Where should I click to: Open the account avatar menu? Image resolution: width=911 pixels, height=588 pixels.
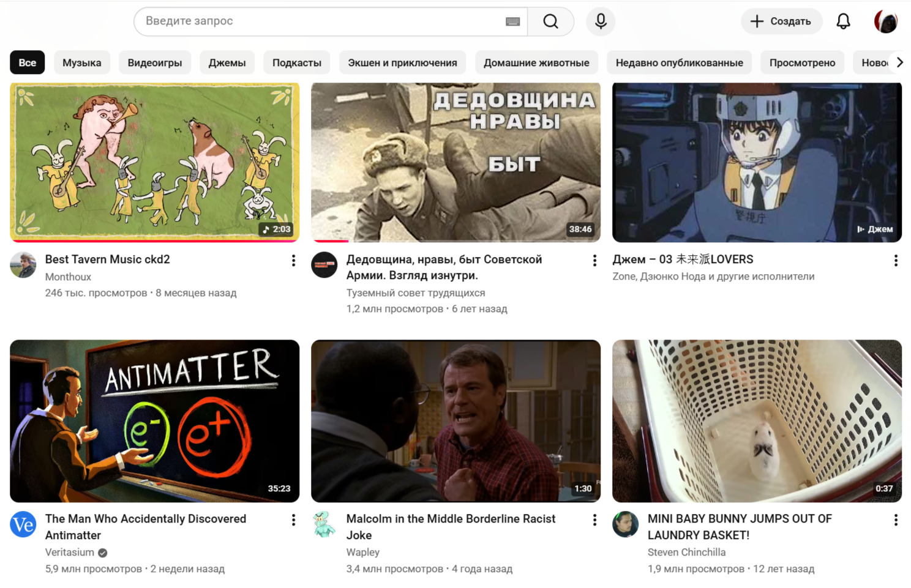[x=885, y=21]
